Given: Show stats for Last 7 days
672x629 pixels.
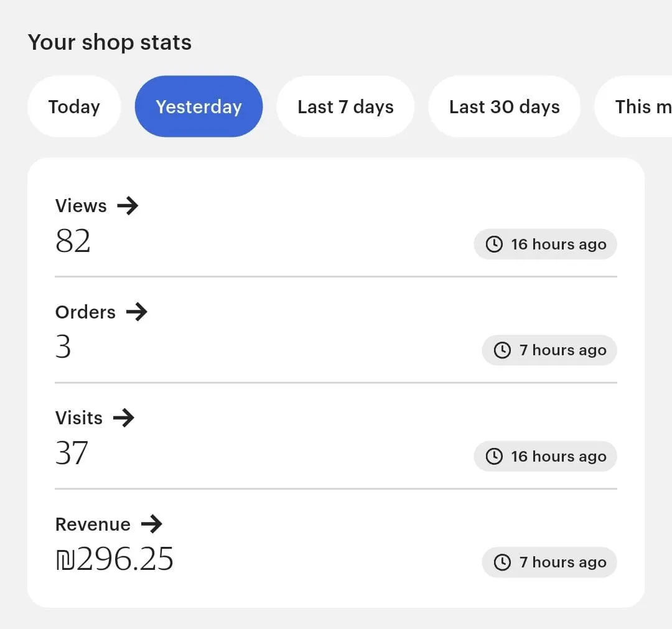Looking at the screenshot, I should (x=345, y=106).
